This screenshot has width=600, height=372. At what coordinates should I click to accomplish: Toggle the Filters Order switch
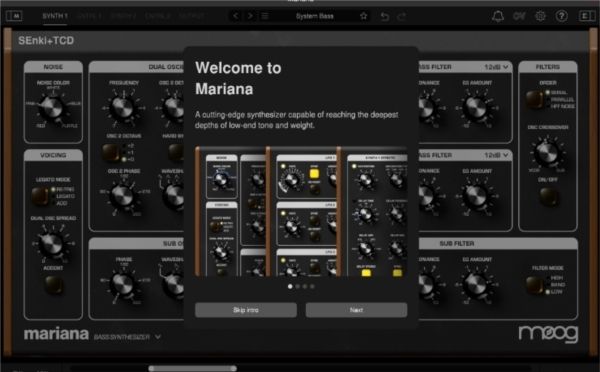(533, 99)
